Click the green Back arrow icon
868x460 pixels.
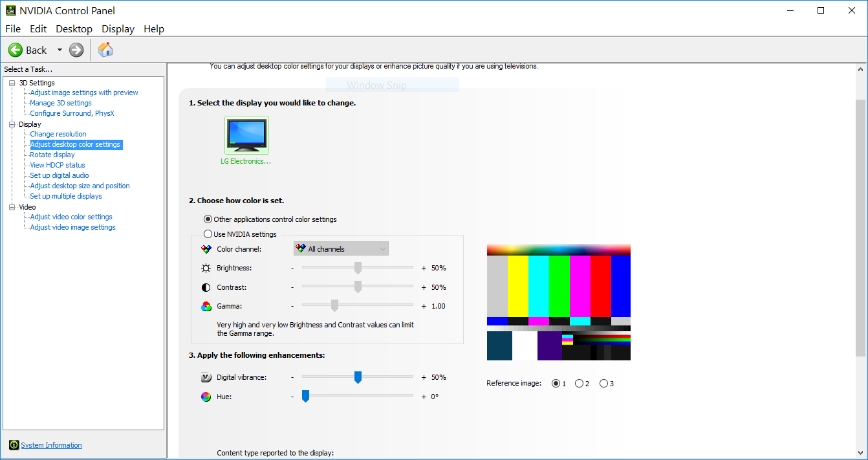pyautogui.click(x=15, y=50)
